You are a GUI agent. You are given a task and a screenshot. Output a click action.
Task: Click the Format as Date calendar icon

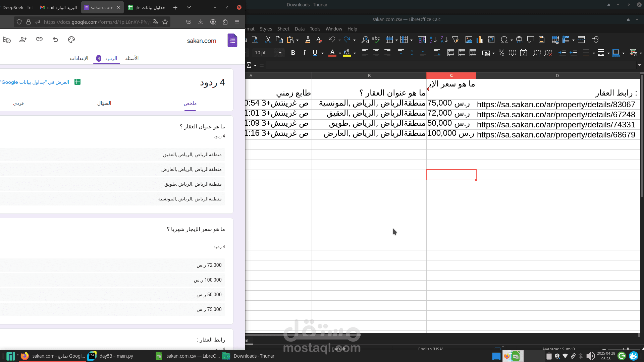pyautogui.click(x=524, y=53)
